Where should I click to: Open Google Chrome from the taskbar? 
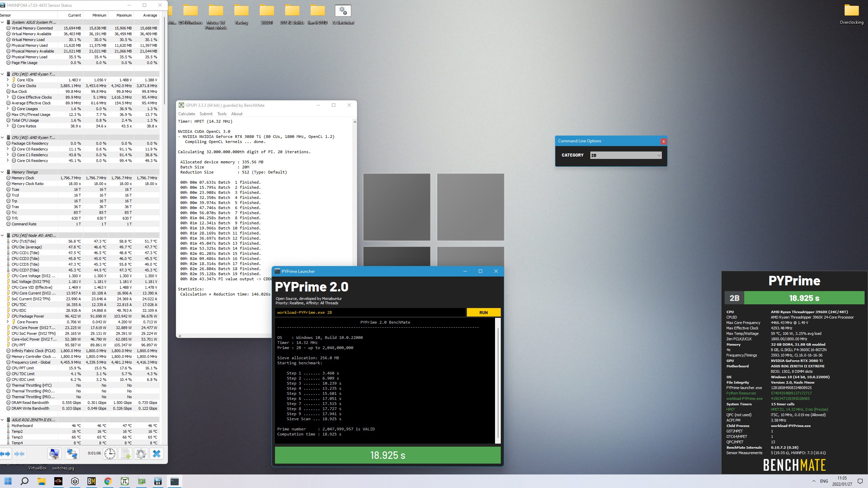[108, 481]
